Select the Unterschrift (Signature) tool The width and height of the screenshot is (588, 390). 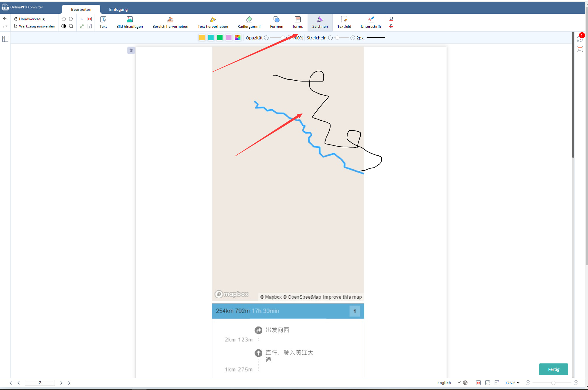(371, 22)
